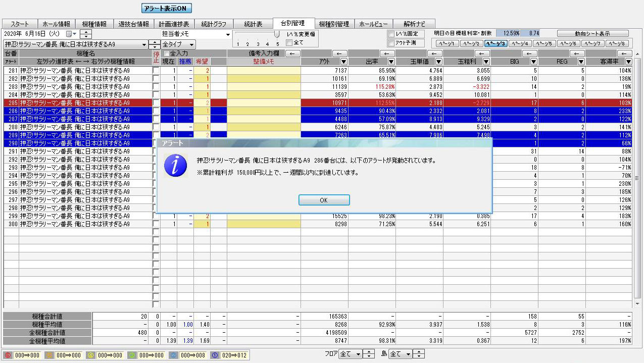Click the left arrow above BIG column
644x363 pixels.
point(530,54)
